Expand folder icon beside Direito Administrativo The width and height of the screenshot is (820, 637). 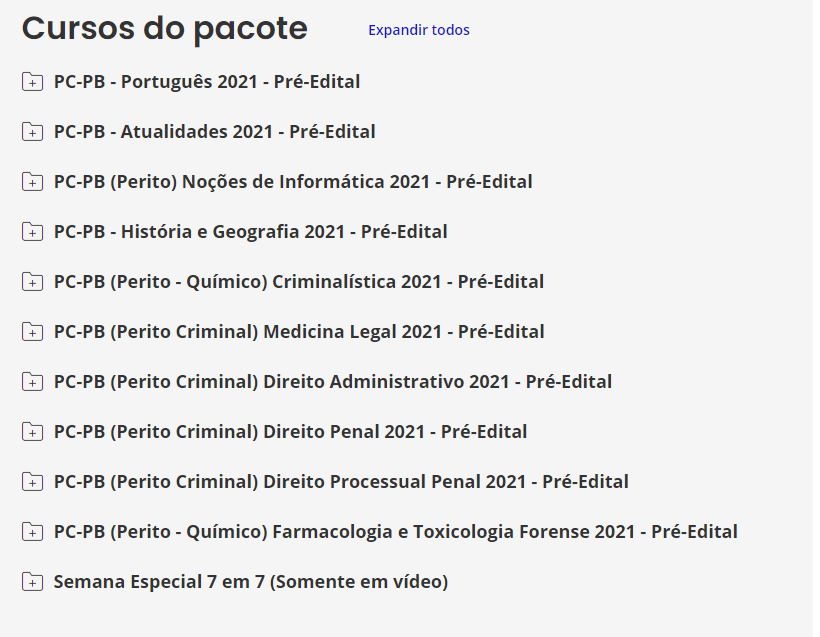click(32, 382)
